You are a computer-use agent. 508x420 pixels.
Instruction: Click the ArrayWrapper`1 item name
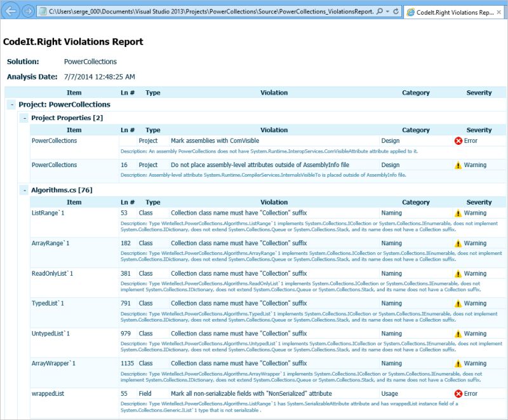click(x=53, y=363)
